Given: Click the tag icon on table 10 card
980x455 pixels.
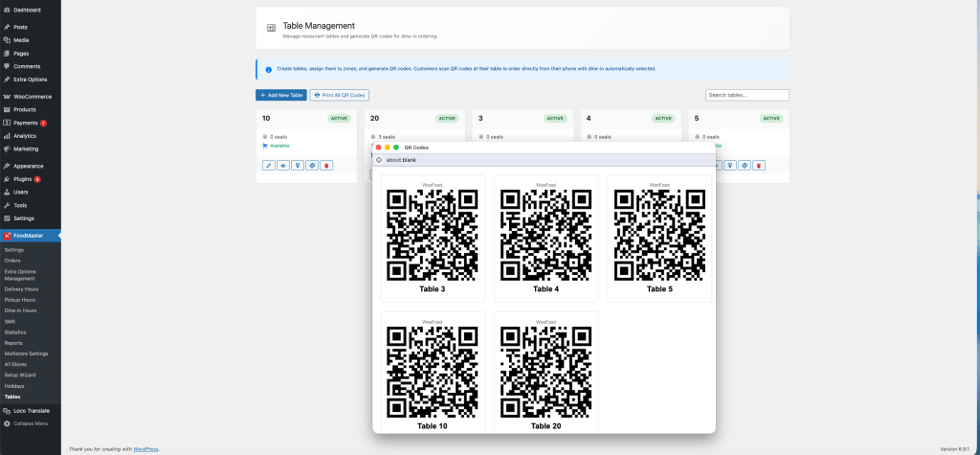Looking at the screenshot, I should click(x=312, y=165).
